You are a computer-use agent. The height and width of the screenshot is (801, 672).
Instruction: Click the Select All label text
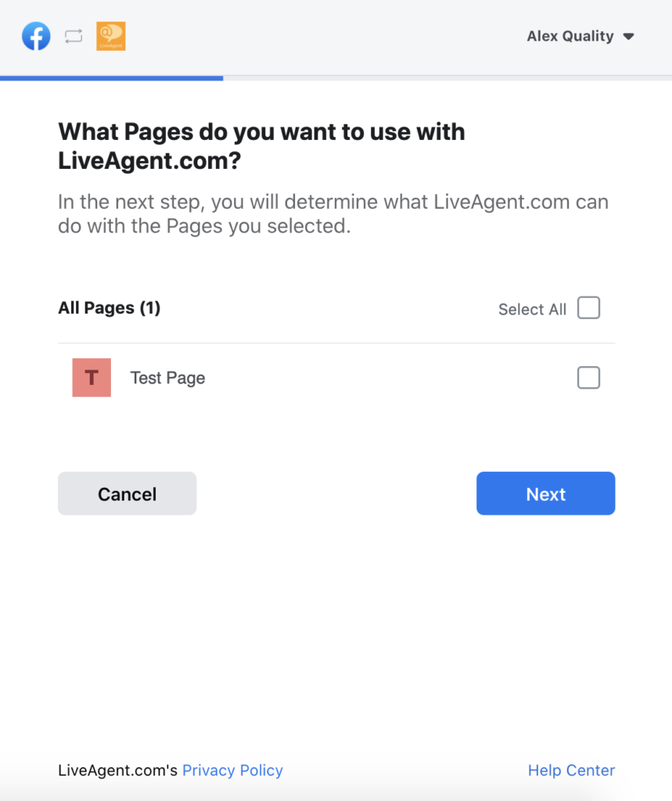point(532,310)
